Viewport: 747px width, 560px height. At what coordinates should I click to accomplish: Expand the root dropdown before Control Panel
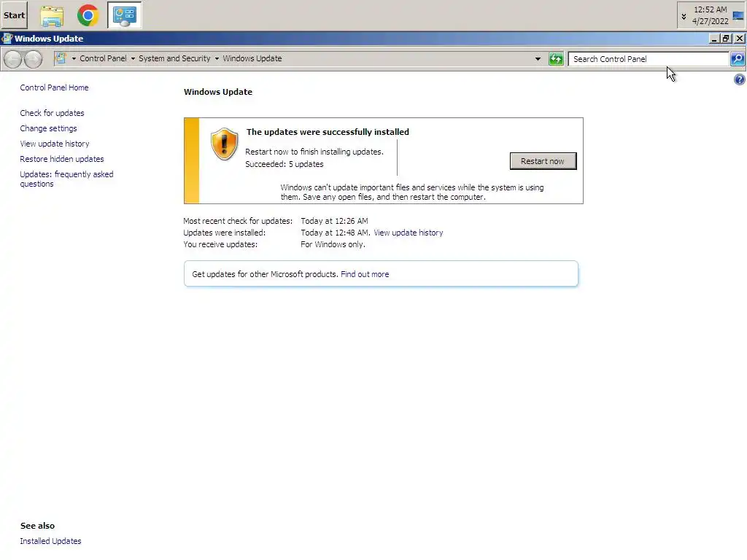[74, 58]
